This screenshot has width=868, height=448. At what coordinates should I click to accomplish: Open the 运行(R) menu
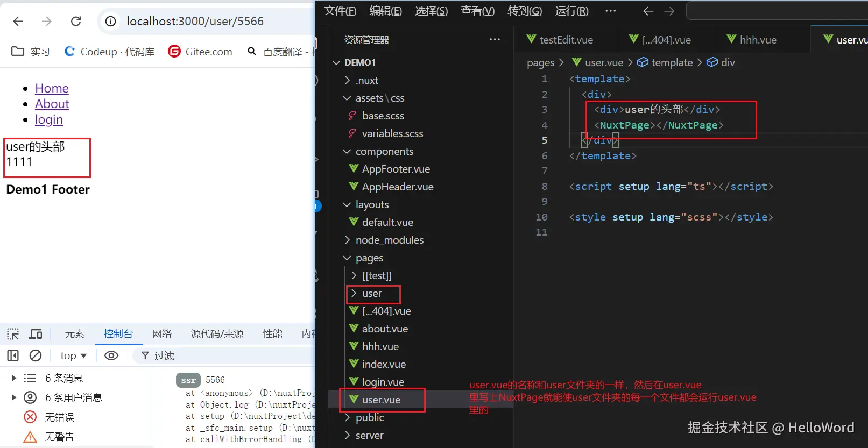point(571,11)
